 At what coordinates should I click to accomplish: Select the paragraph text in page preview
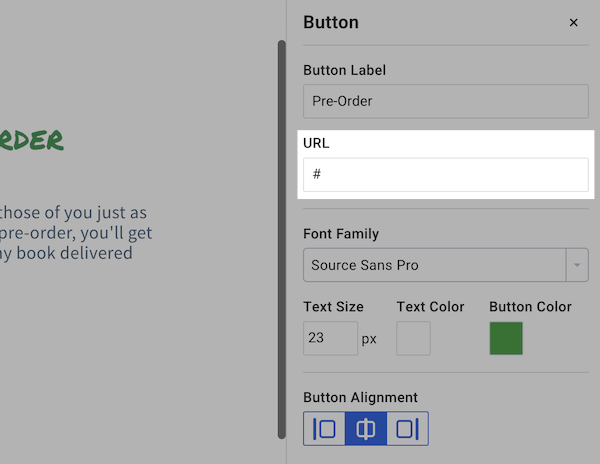(x=76, y=233)
